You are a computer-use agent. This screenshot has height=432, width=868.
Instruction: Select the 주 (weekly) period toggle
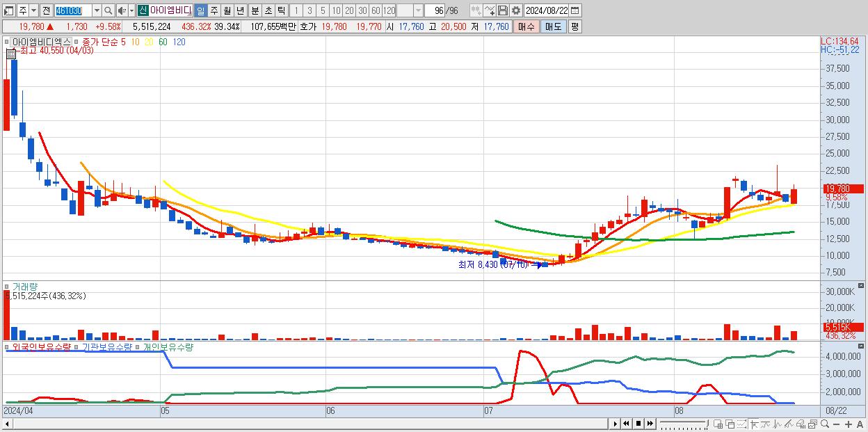click(214, 10)
